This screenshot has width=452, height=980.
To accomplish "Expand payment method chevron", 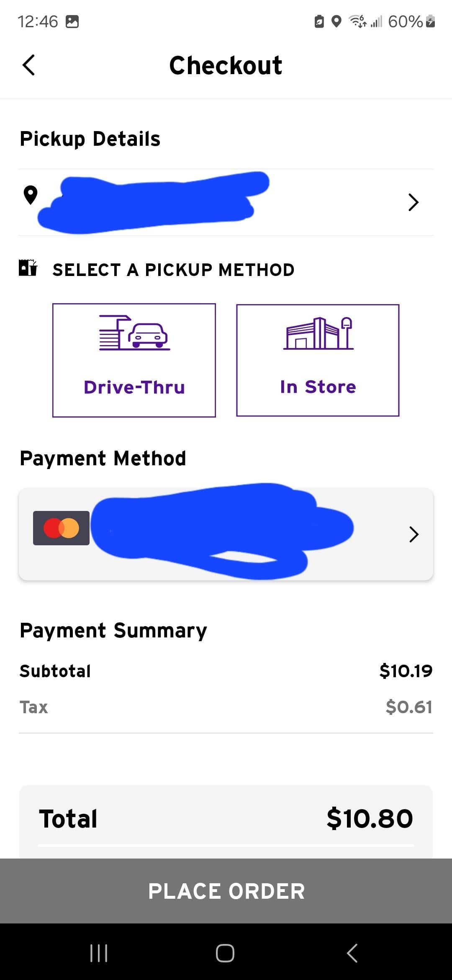I will (x=413, y=534).
